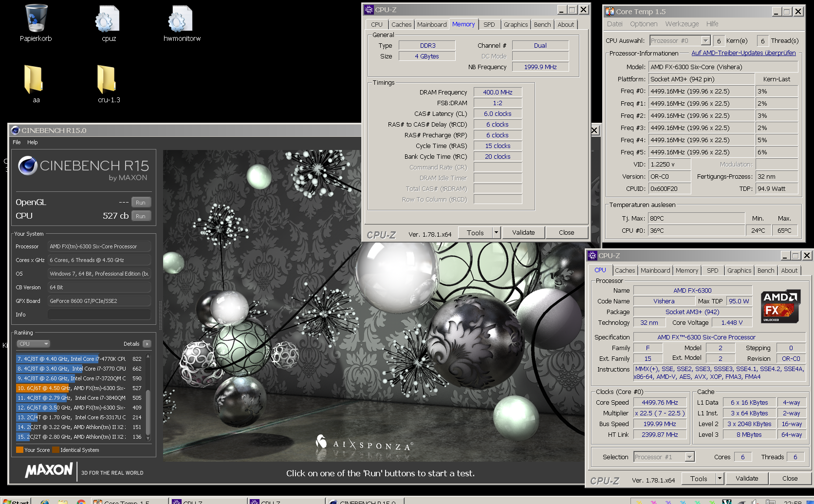The image size is (814, 504).
Task: Open the CPU ranking type dropdown in Cinebench
Action: (34, 344)
